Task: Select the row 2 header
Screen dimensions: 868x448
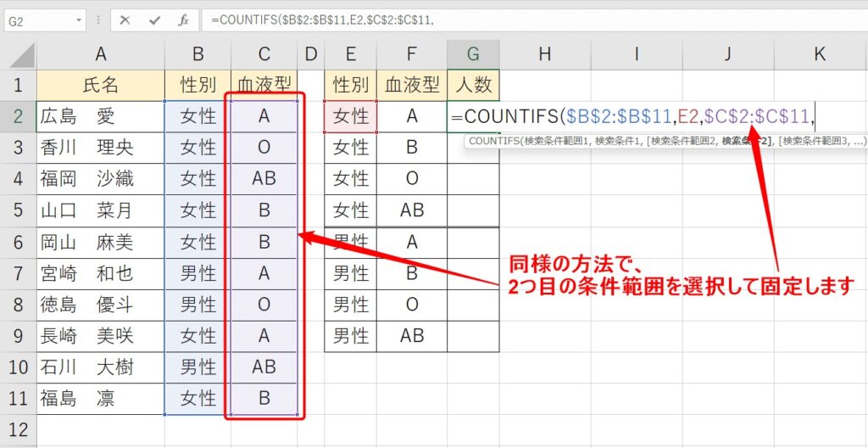Action: (18, 116)
